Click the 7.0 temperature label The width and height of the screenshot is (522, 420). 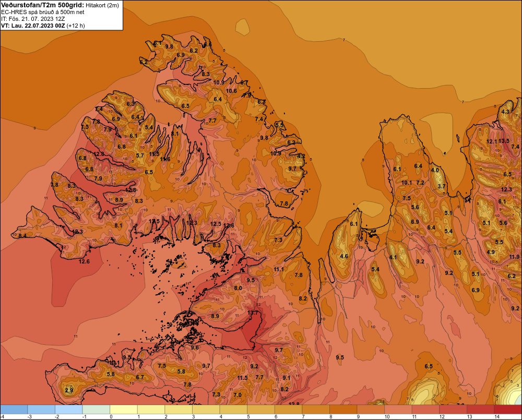click(238, 395)
